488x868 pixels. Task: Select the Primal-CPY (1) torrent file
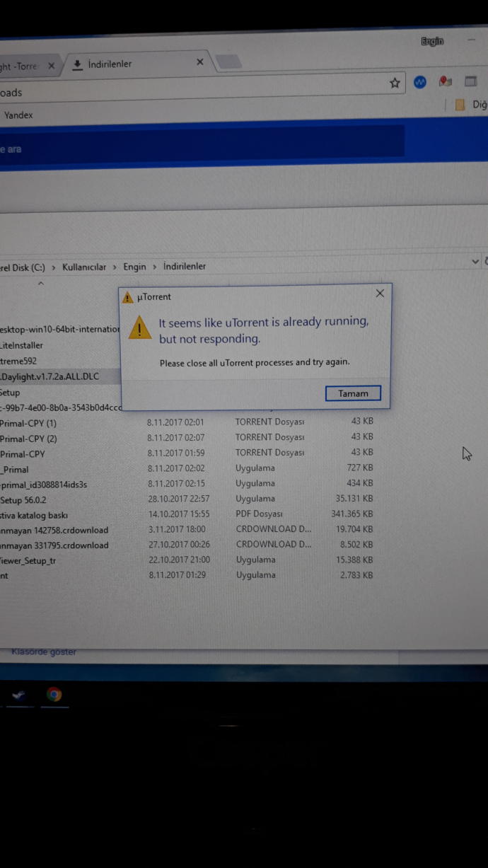click(28, 423)
